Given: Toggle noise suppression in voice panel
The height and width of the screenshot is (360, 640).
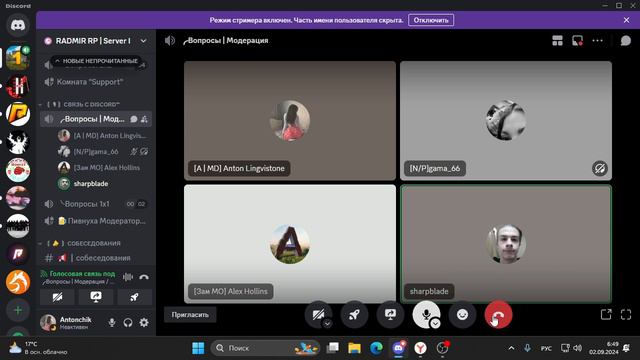Looking at the screenshot, I should (x=128, y=277).
